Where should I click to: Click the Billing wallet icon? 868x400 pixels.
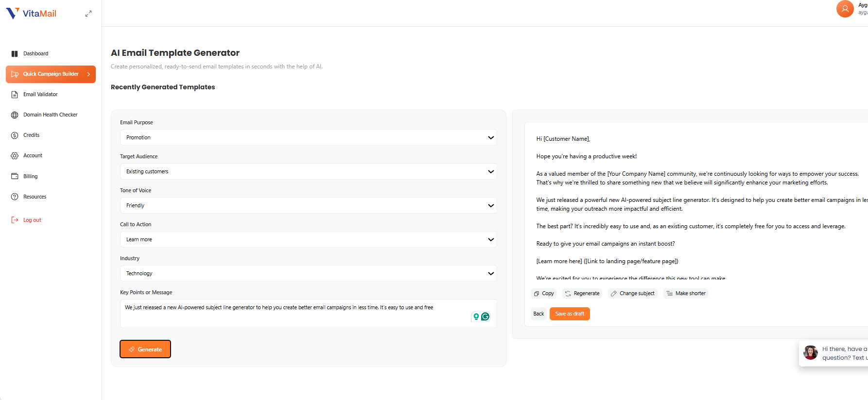tap(15, 176)
